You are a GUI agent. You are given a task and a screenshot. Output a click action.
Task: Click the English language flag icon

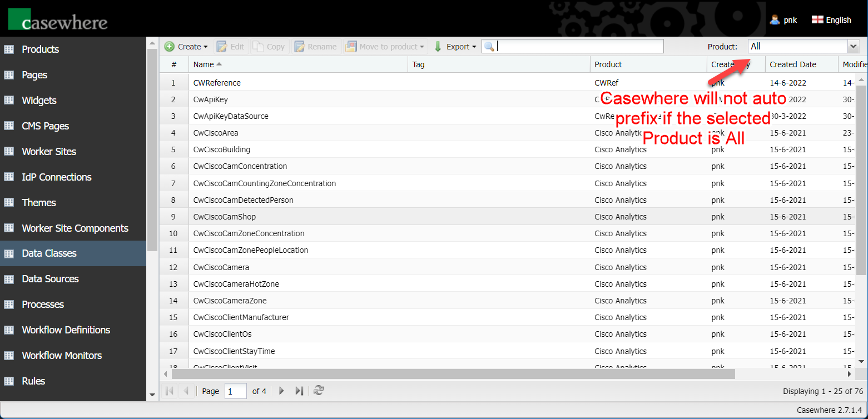[x=817, y=20]
